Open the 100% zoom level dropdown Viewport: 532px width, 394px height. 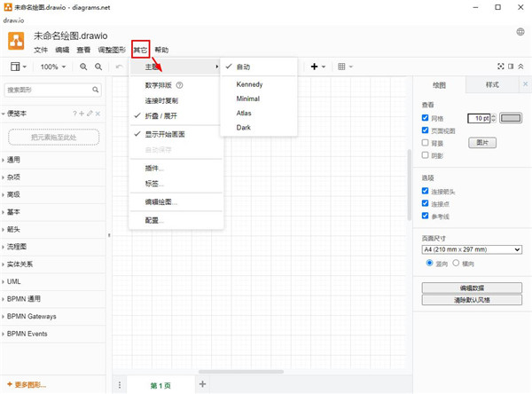pyautogui.click(x=51, y=67)
